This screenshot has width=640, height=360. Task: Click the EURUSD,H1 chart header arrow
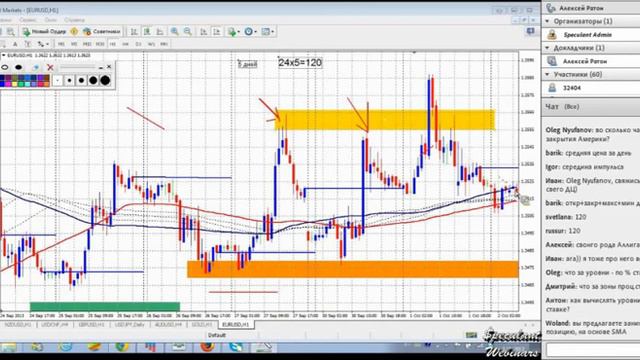coord(3,55)
